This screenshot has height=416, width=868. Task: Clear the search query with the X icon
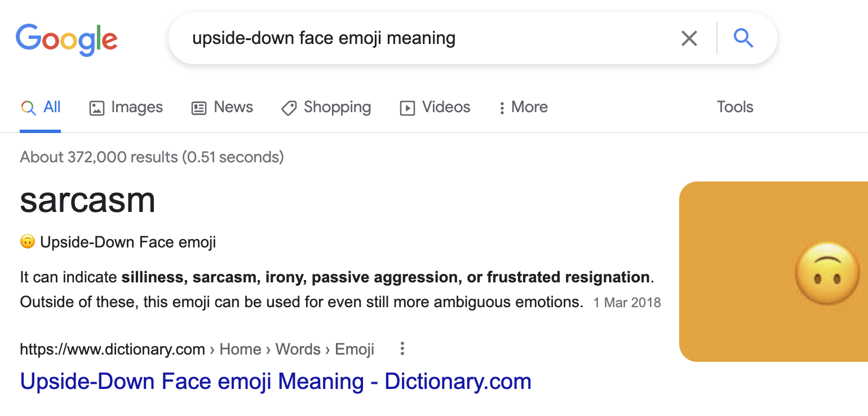tap(689, 38)
